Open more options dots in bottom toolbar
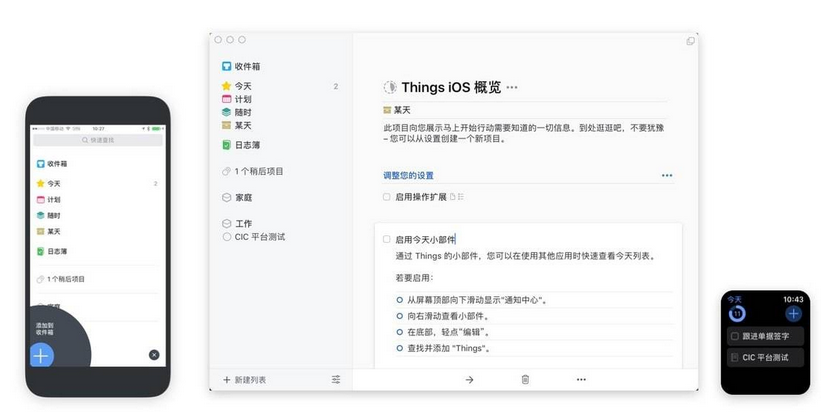The image size is (823, 412). 581,379
